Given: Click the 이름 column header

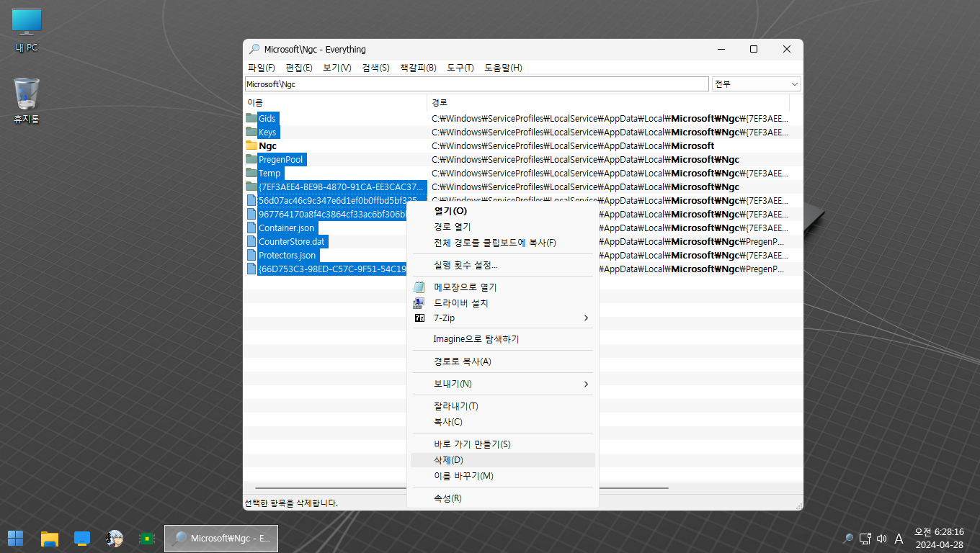Looking at the screenshot, I should 335,102.
